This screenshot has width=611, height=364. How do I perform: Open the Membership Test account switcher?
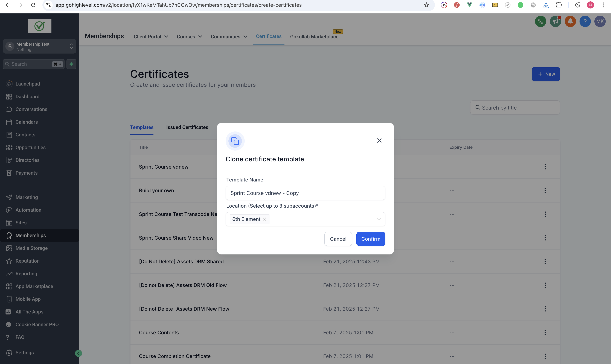pos(39,46)
